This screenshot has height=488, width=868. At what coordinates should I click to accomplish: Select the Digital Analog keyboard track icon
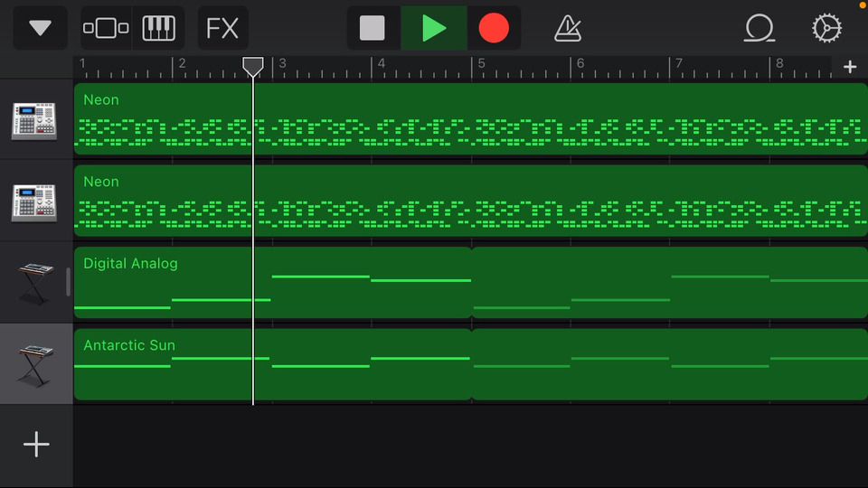[35, 284]
